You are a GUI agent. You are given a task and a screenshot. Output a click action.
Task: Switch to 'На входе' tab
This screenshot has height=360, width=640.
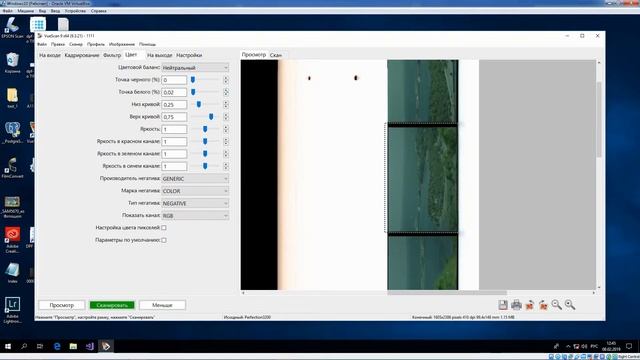(50, 55)
